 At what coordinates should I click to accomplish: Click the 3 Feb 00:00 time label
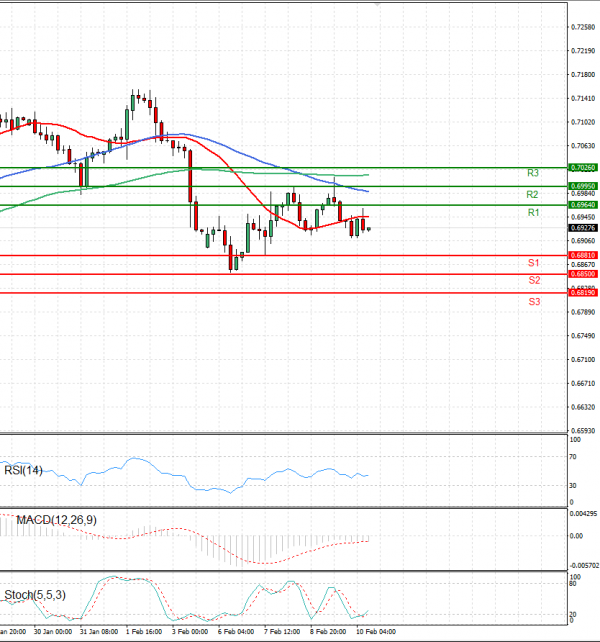(x=190, y=632)
